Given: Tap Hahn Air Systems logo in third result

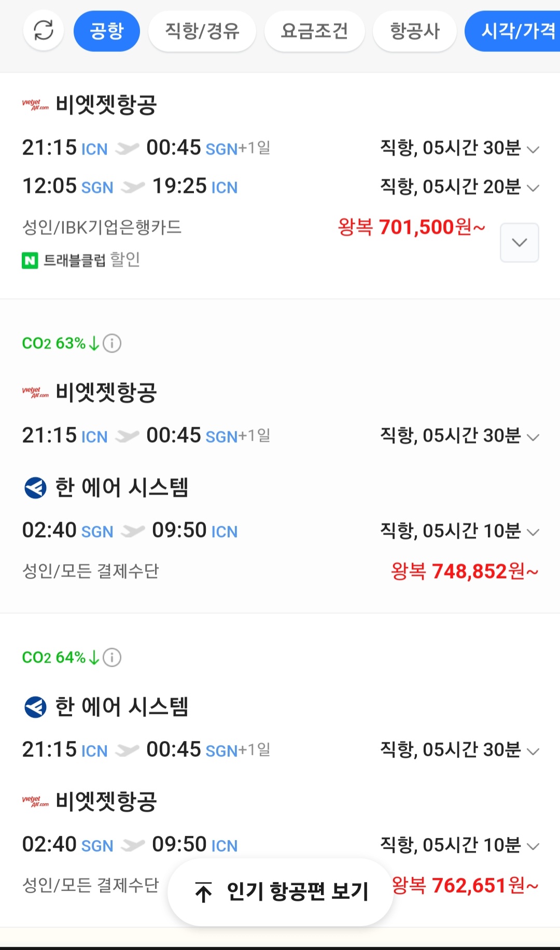Looking at the screenshot, I should (x=35, y=707).
